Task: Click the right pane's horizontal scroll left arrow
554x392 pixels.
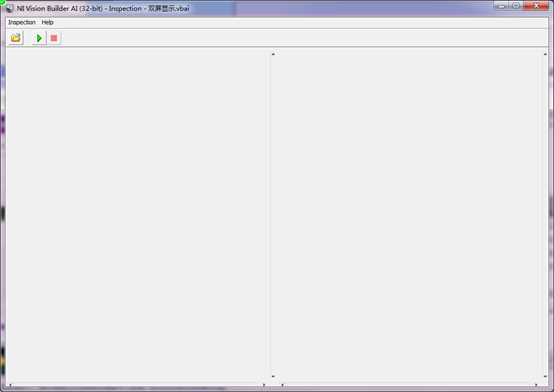Action: point(282,385)
